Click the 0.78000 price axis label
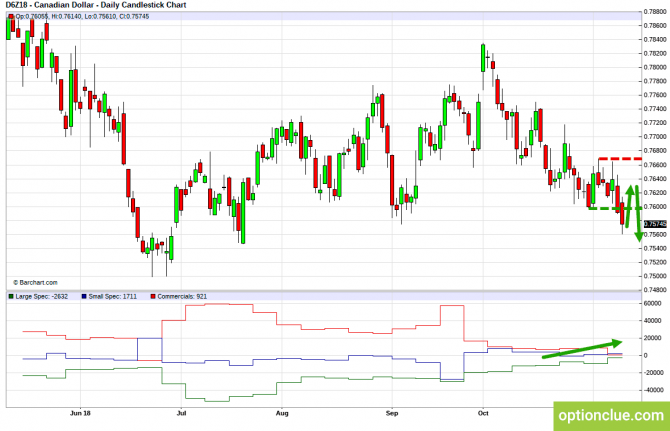Viewport: 670px width, 431px height. (655, 67)
